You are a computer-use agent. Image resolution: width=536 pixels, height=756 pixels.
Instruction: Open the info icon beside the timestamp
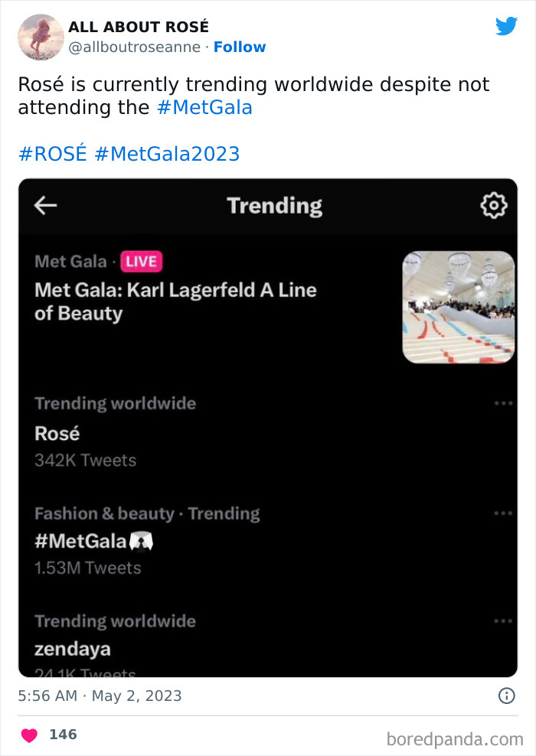tap(505, 696)
